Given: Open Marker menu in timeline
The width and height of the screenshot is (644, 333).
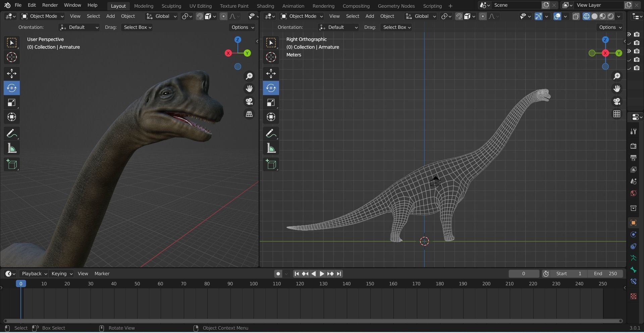Looking at the screenshot, I should pyautogui.click(x=102, y=274).
